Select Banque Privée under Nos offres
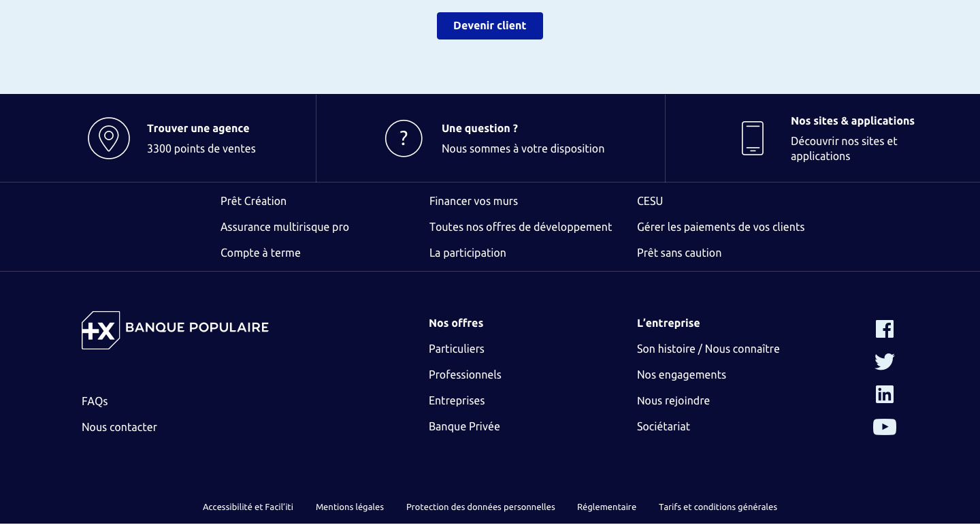Screen dimensions: 980x525 (464, 427)
